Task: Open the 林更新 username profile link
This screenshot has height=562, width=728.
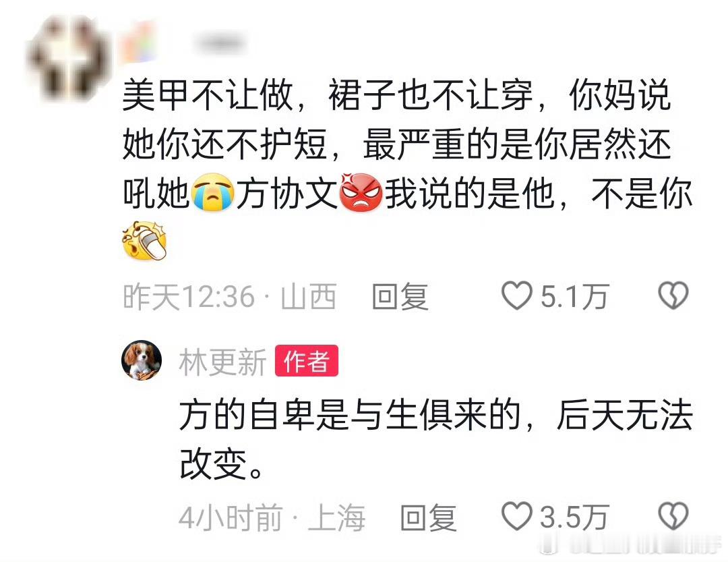Action: (x=222, y=362)
